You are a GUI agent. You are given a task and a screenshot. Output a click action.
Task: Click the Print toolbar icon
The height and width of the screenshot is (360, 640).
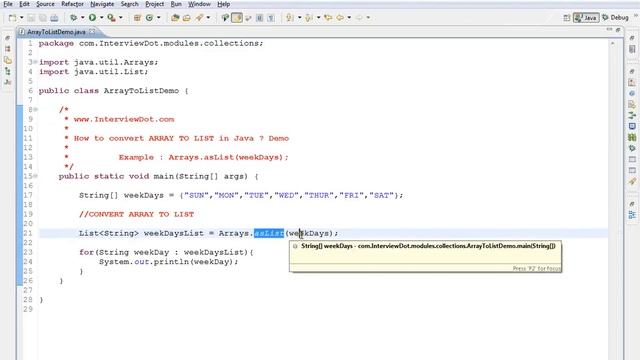click(54, 18)
